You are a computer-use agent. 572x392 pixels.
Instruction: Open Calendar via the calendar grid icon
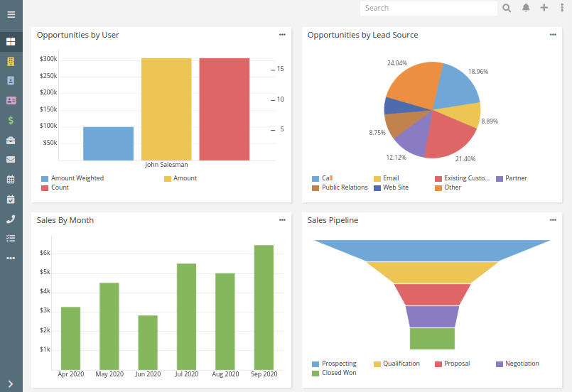pyautogui.click(x=11, y=180)
